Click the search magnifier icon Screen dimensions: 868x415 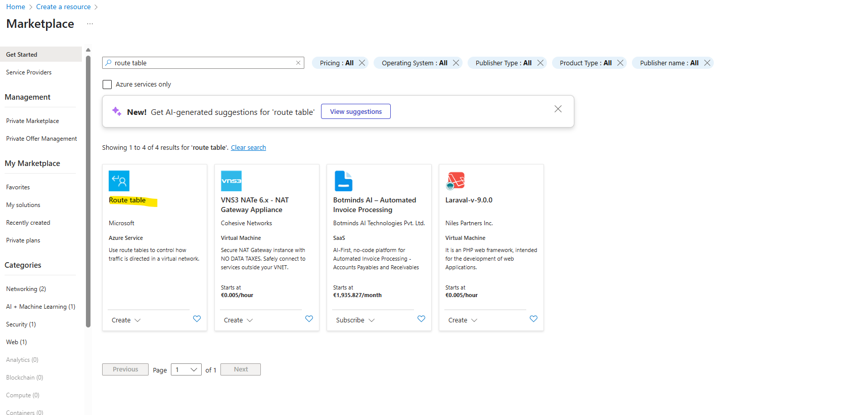point(108,63)
